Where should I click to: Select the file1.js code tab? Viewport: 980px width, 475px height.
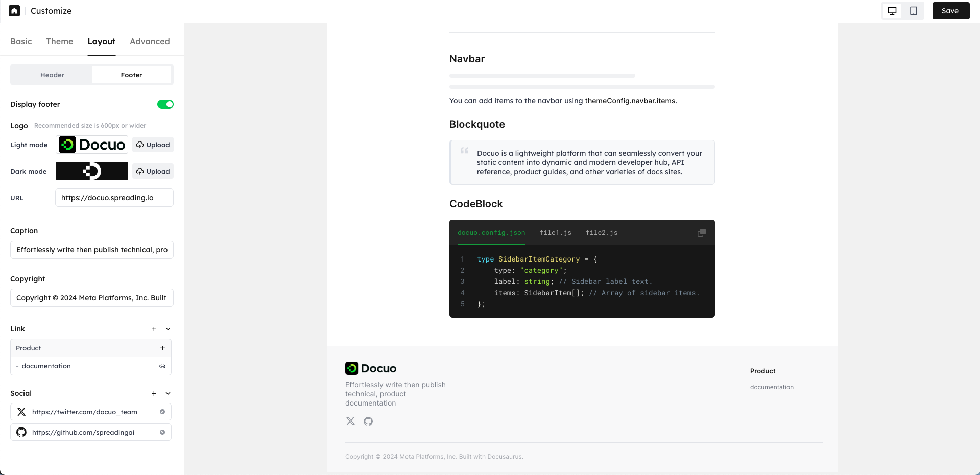click(x=556, y=233)
